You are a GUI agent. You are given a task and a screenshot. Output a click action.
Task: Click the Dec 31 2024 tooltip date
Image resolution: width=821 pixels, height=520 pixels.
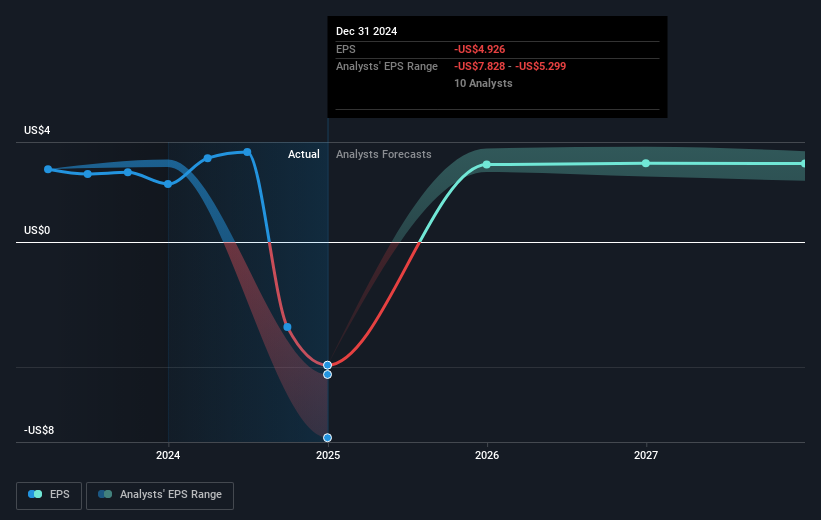pyautogui.click(x=367, y=31)
